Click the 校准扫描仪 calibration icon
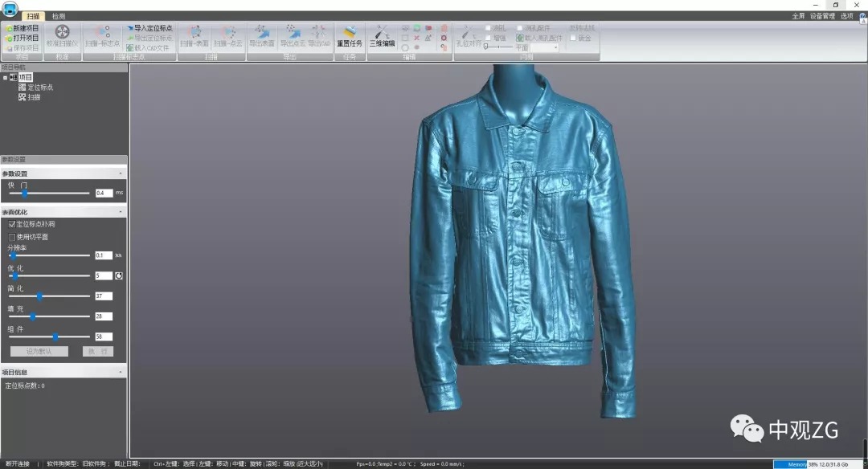The width and height of the screenshot is (868, 469). click(62, 31)
